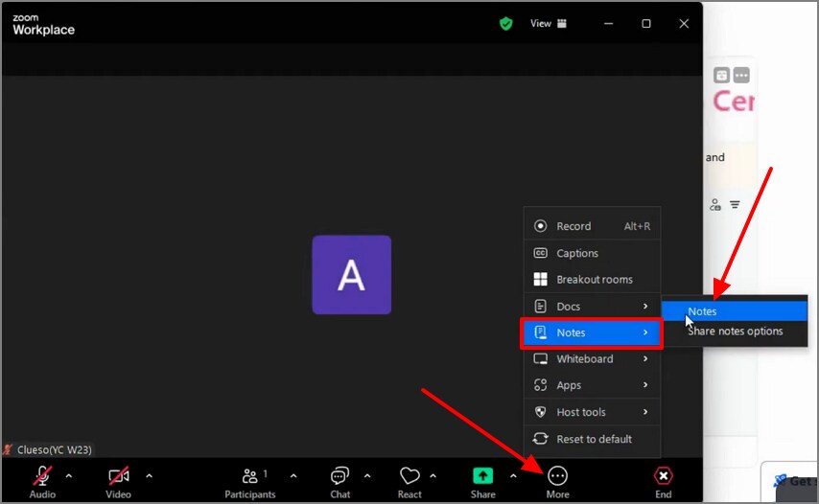End the meeting with the End button
This screenshot has height=504, width=819.
pos(664,482)
